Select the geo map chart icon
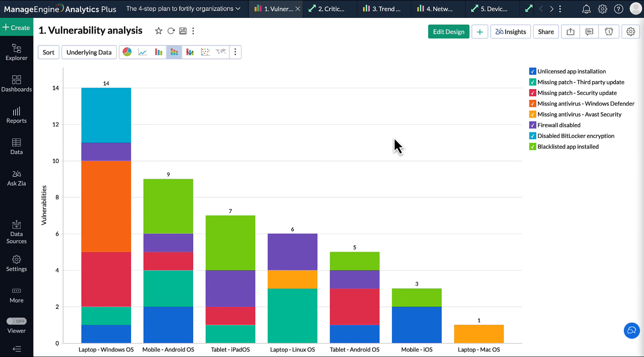 (x=221, y=52)
